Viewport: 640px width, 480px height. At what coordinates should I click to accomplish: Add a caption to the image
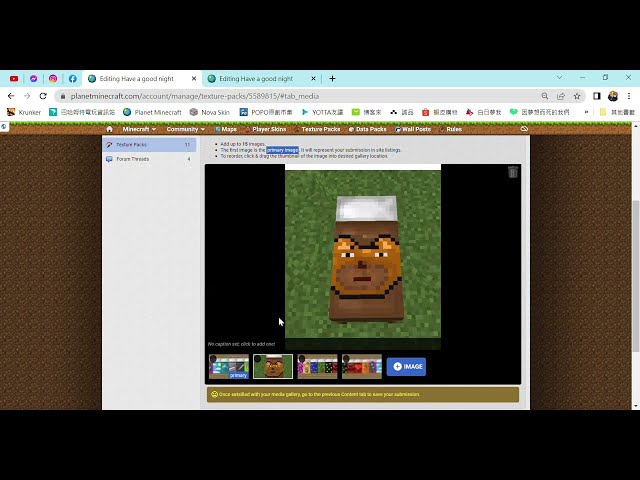pos(241,344)
